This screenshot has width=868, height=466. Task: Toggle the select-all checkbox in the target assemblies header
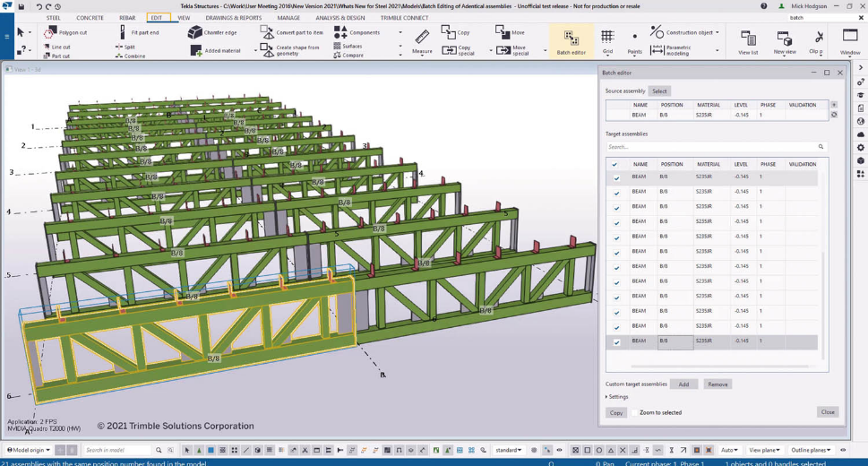[614, 165]
